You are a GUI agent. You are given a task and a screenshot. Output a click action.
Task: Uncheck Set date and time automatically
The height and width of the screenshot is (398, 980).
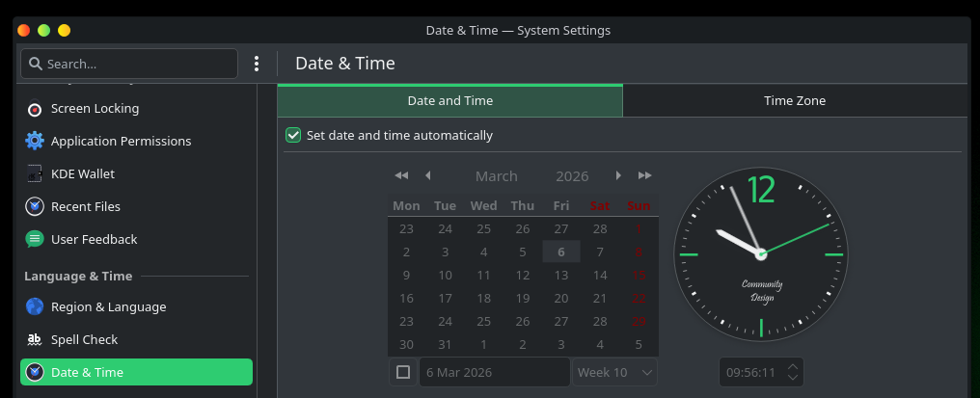pyautogui.click(x=293, y=136)
